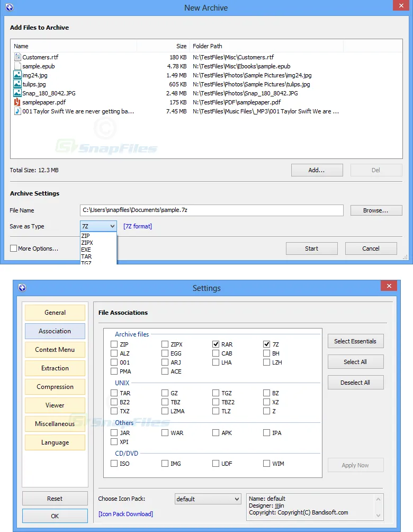Image resolution: width=413 pixels, height=532 pixels.
Task: Sort list by Name column header
Action: pyautogui.click(x=75, y=46)
